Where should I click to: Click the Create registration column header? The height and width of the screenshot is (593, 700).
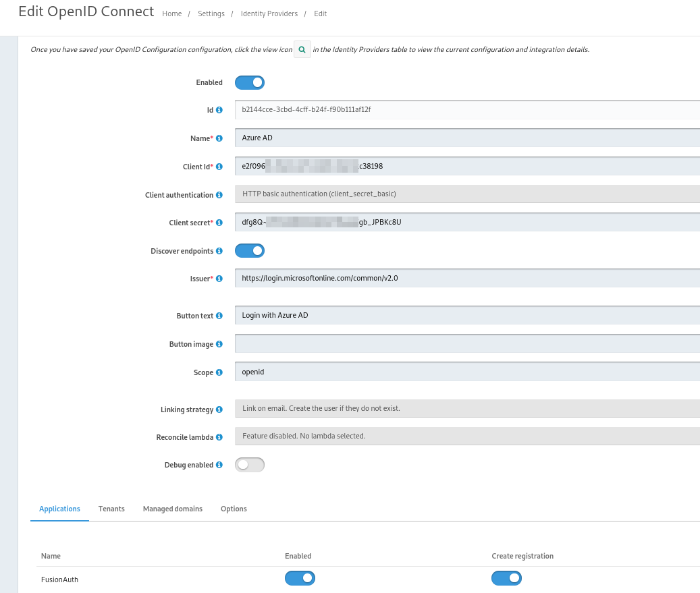point(522,556)
